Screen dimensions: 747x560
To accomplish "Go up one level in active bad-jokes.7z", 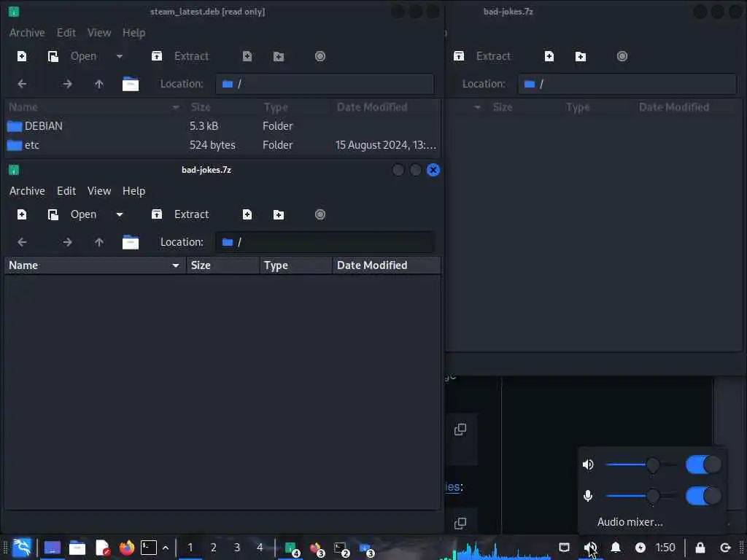I will click(98, 242).
